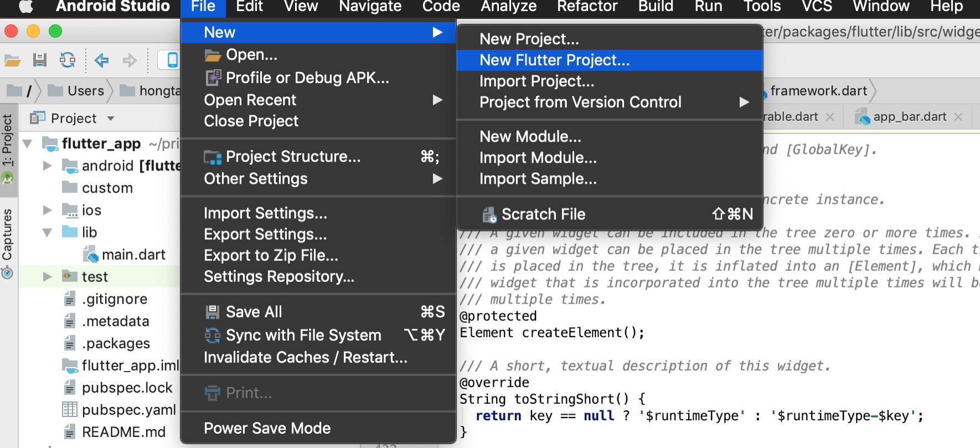This screenshot has width=980, height=448.
Task: Open the Tools menu
Action: (x=762, y=7)
